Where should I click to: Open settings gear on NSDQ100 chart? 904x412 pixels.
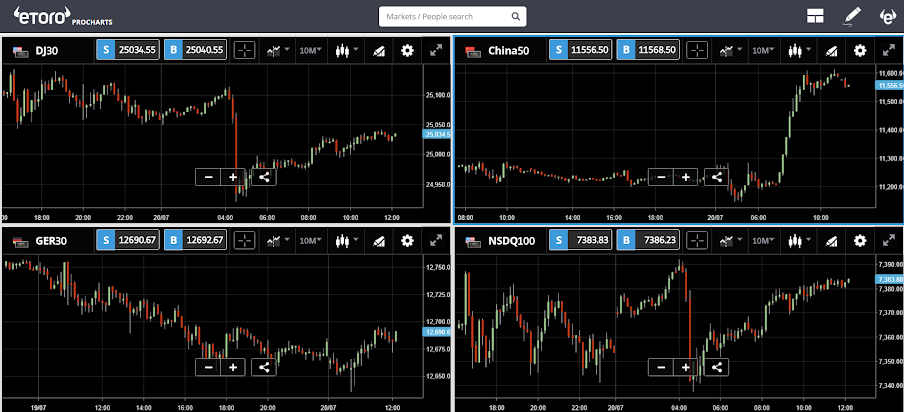click(x=860, y=241)
